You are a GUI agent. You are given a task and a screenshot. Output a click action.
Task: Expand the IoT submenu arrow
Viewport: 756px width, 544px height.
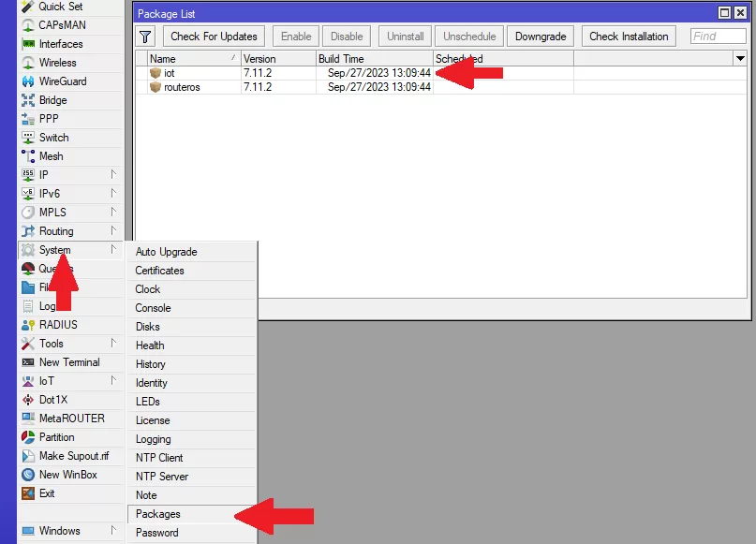[113, 381]
